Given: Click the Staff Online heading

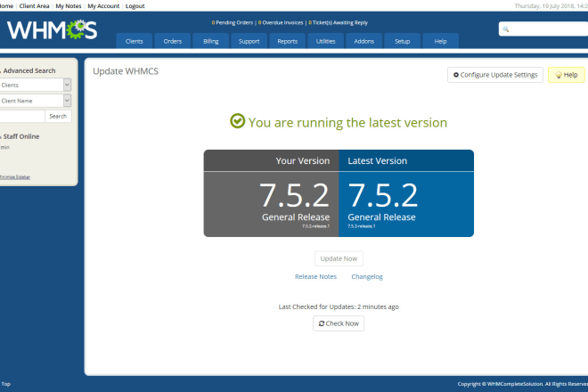Looking at the screenshot, I should 21,136.
